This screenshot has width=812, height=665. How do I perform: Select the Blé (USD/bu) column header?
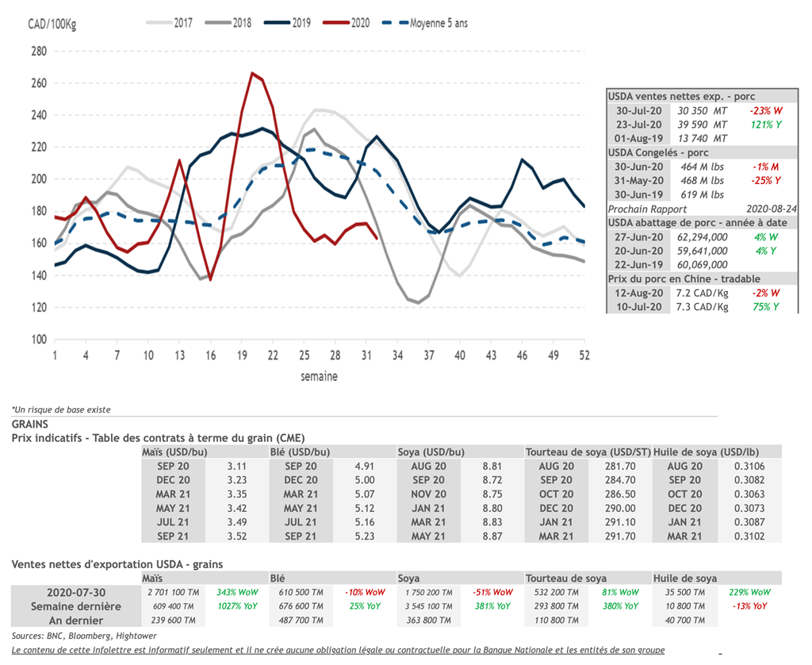coord(301,452)
